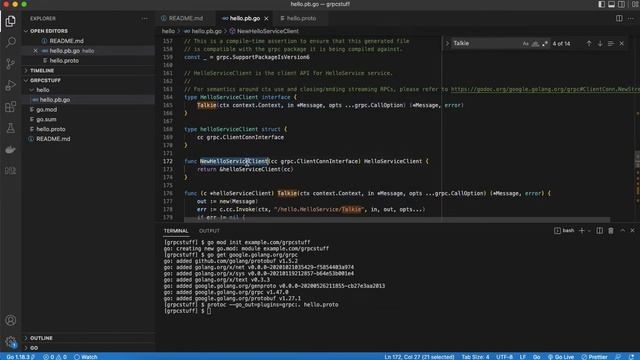Toggle find in selection
Screen dimensions: 640x360
point(611,43)
